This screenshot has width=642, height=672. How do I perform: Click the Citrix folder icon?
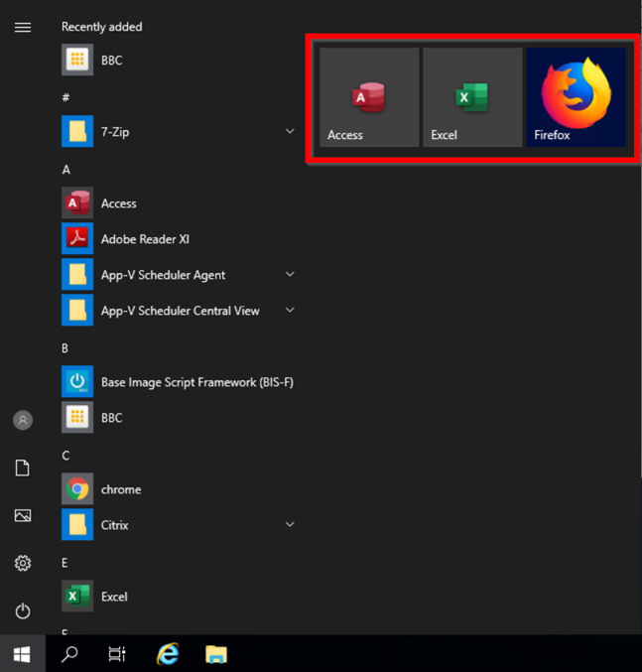[x=77, y=524]
